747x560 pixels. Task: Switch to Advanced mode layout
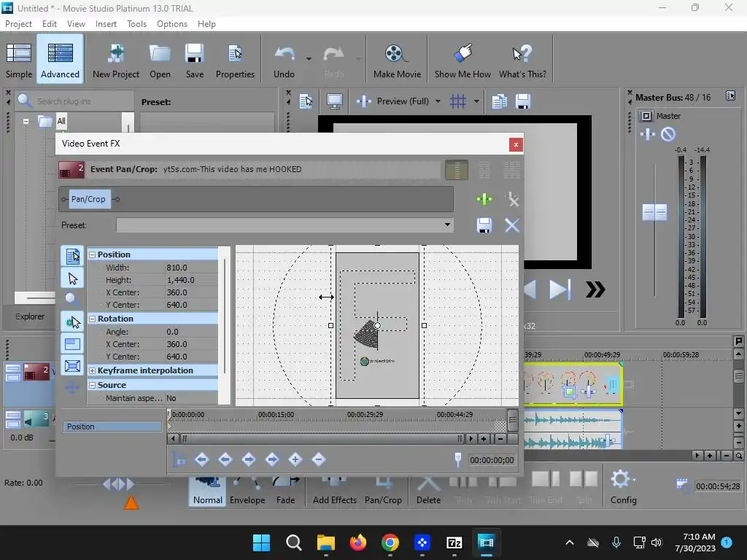coord(60,60)
